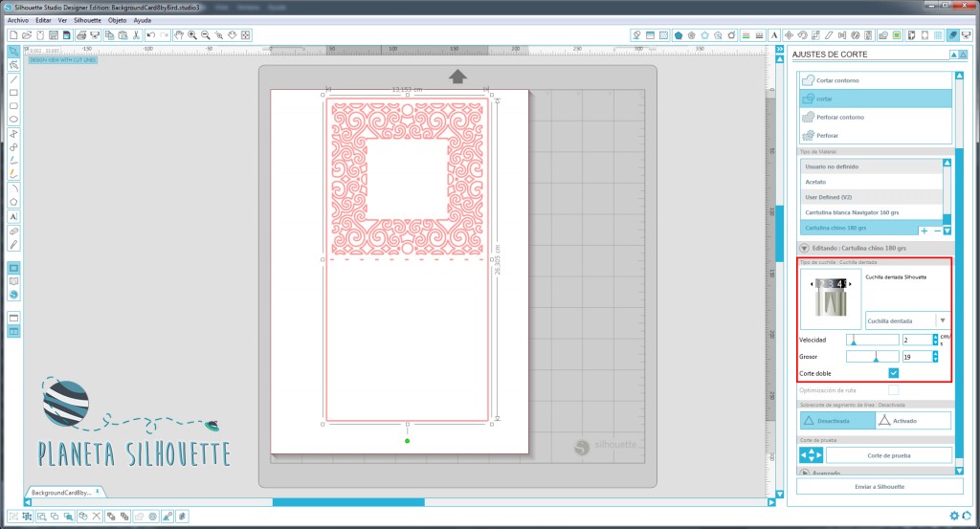Open the Library book icon
This screenshot has width=980, height=529.
coord(13,281)
